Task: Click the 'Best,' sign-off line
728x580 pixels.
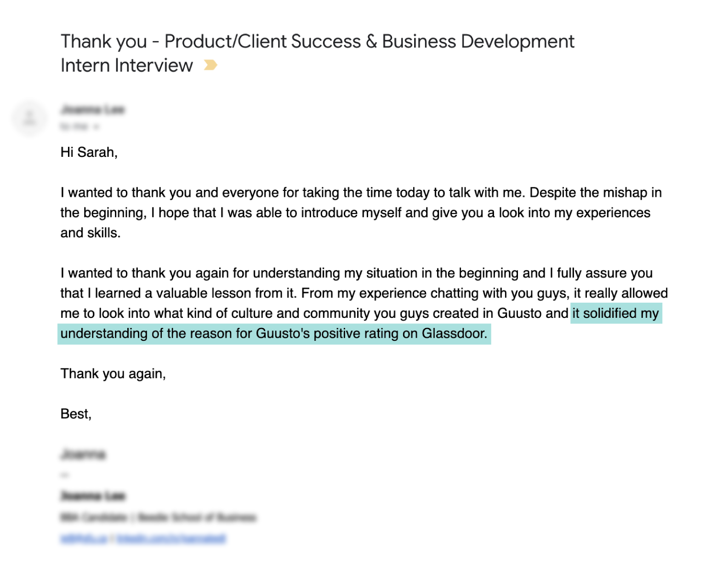Action: coord(76,413)
